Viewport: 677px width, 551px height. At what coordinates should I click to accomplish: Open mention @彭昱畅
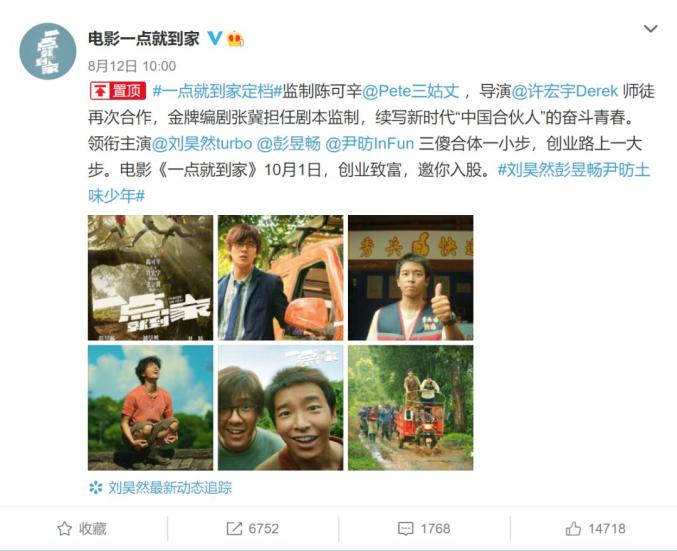289,143
